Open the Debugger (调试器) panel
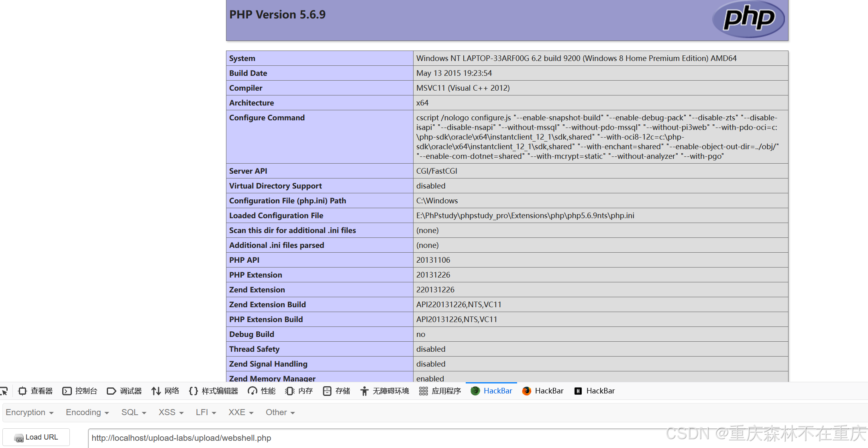This screenshot has height=448, width=868. click(124, 391)
